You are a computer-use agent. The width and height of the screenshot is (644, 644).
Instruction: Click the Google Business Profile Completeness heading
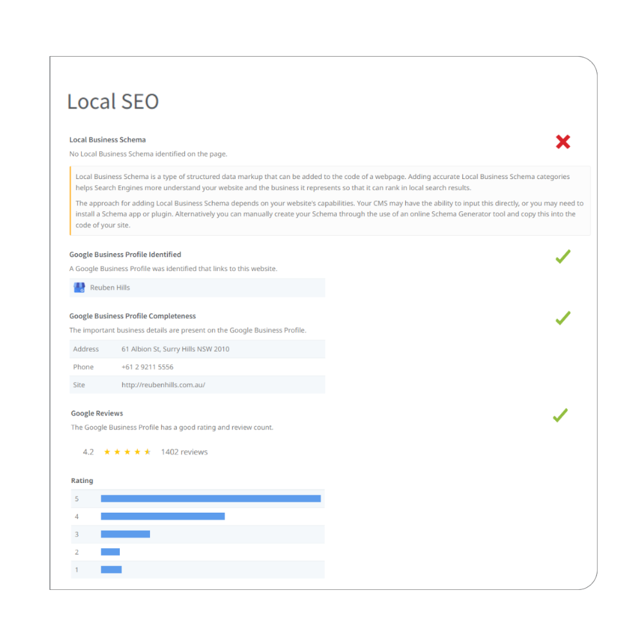(x=133, y=316)
